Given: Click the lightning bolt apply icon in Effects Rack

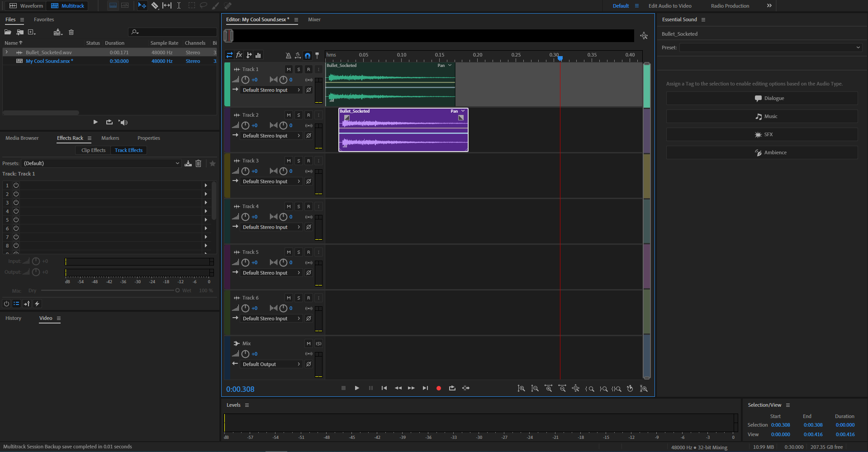Looking at the screenshot, I should (37, 304).
